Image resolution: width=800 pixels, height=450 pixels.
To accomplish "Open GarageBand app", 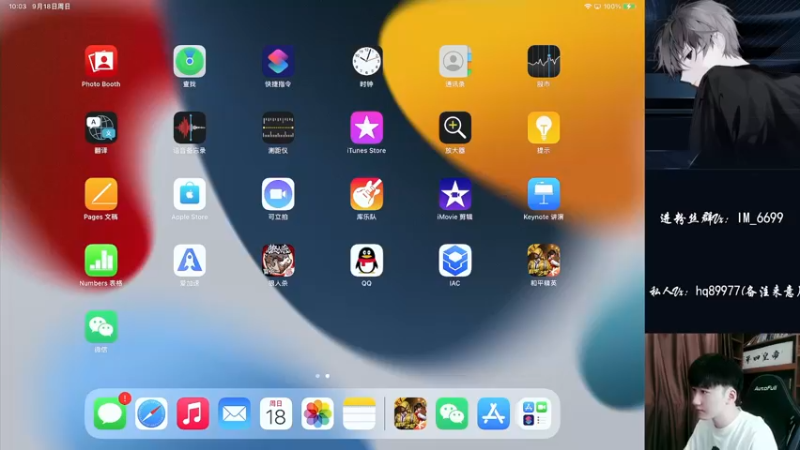I will (x=366, y=194).
